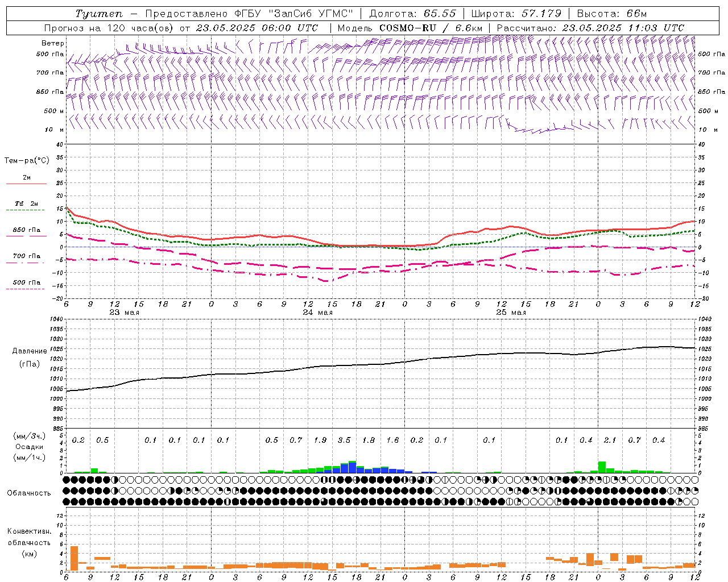
Task: Click the "(гПа)" unit under Давление
Action: tap(30, 364)
